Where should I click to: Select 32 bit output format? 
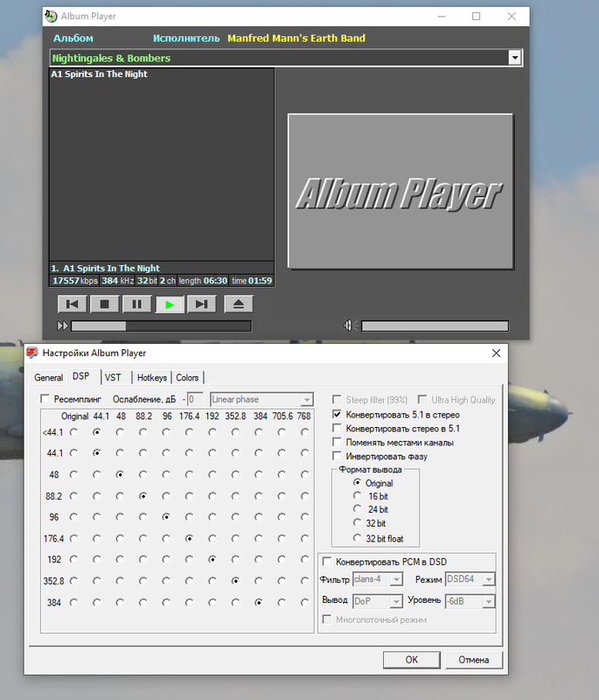[x=357, y=522]
